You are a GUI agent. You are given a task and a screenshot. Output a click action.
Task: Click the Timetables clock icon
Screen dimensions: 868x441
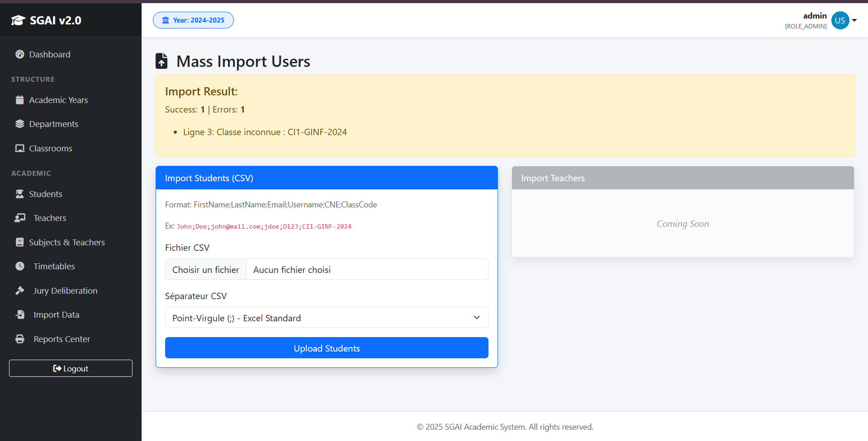click(x=20, y=266)
